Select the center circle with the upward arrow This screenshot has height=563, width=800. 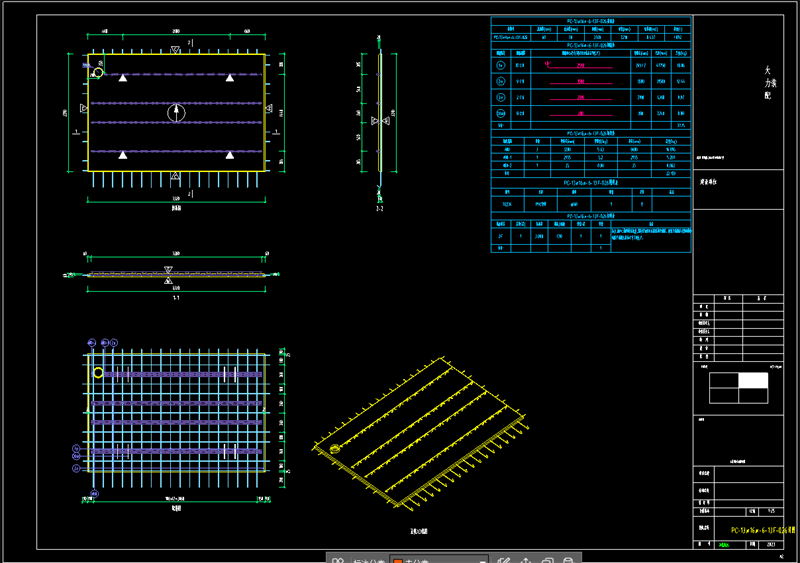pyautogui.click(x=176, y=112)
